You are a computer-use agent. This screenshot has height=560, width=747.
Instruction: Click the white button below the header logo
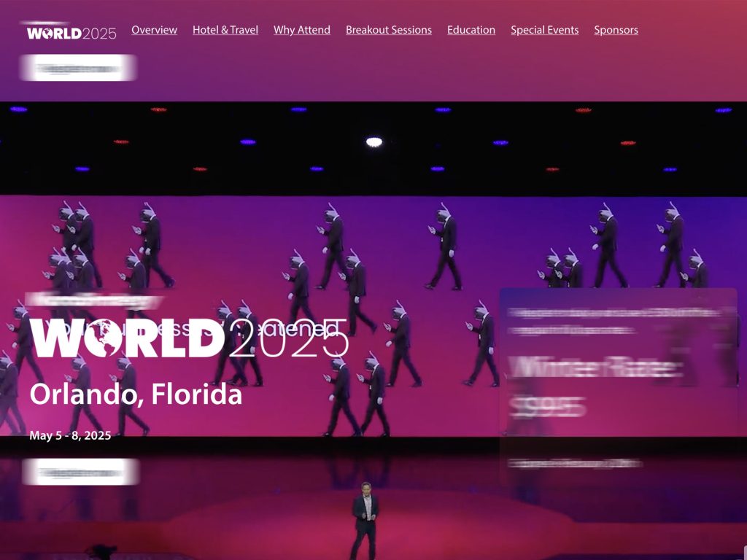click(78, 66)
